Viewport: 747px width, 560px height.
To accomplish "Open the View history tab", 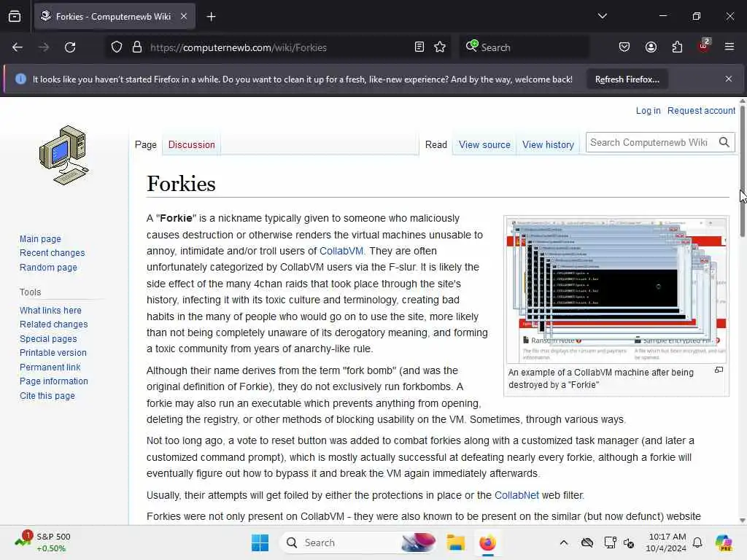I will pyautogui.click(x=548, y=145).
